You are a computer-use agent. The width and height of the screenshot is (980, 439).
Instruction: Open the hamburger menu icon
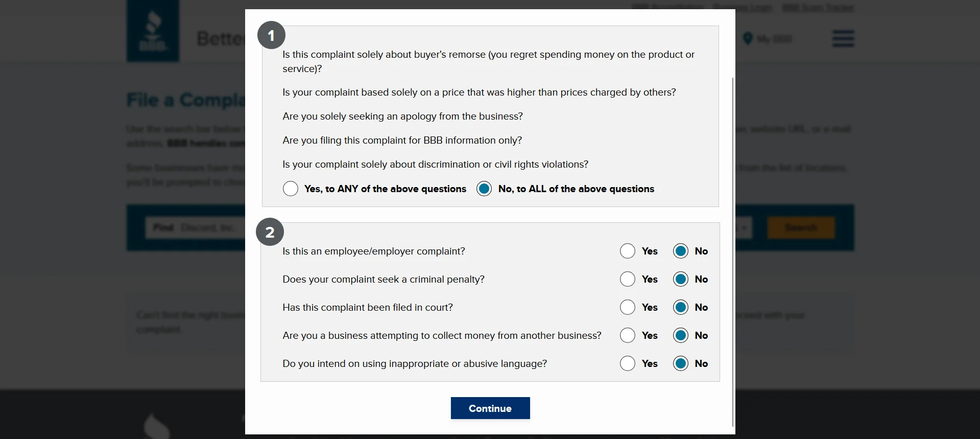tap(843, 38)
